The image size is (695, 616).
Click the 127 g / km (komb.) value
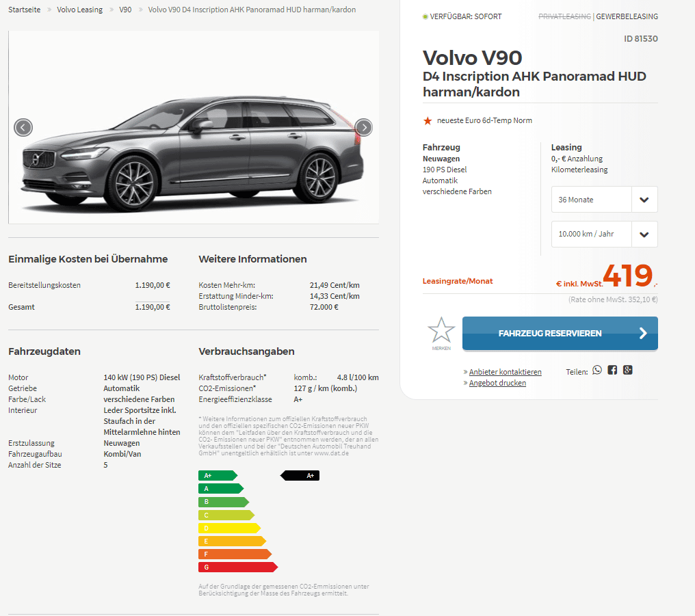(x=326, y=388)
